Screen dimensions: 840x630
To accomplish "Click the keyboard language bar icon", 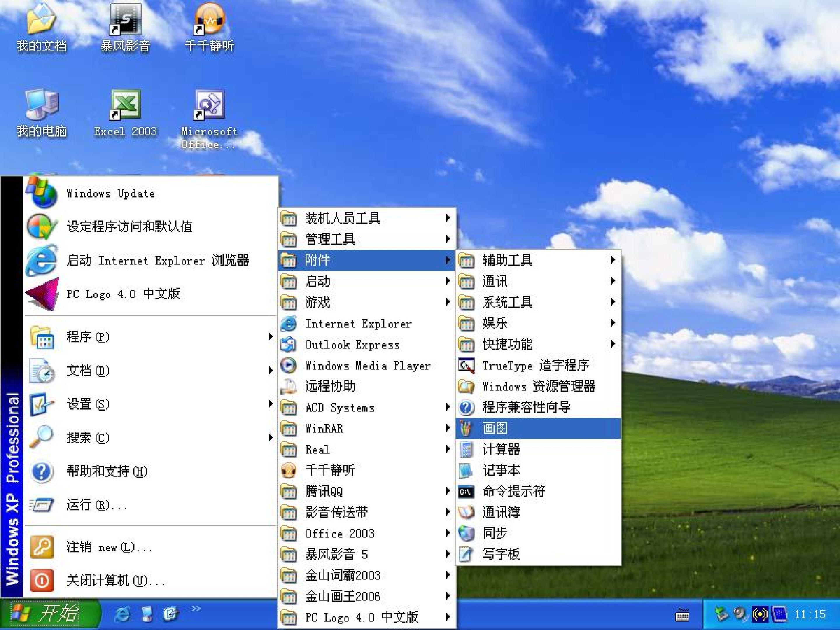I will 682,615.
